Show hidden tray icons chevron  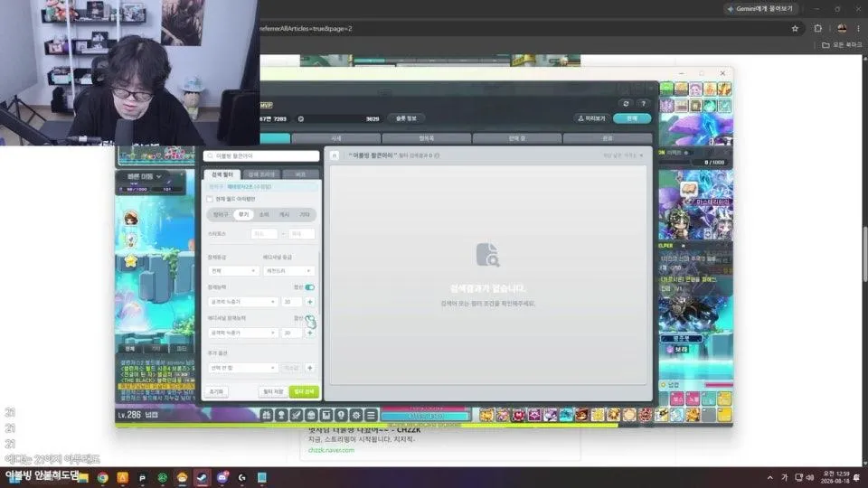pos(770,477)
